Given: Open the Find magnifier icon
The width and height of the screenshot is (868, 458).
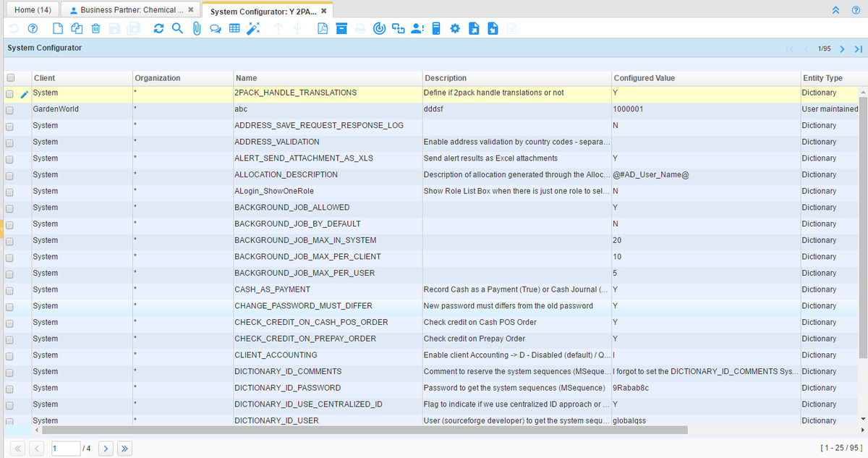Looking at the screenshot, I should [177, 29].
